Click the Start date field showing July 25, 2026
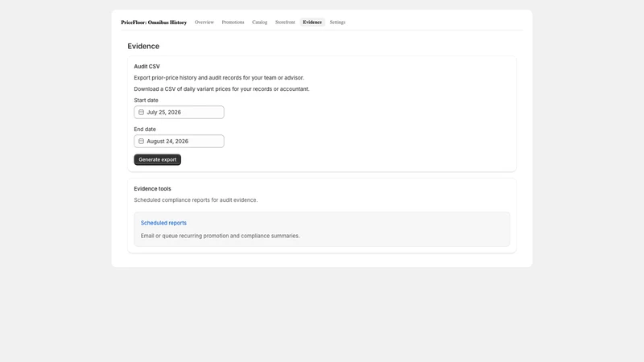Screen dimensions: 644x362 [179, 112]
